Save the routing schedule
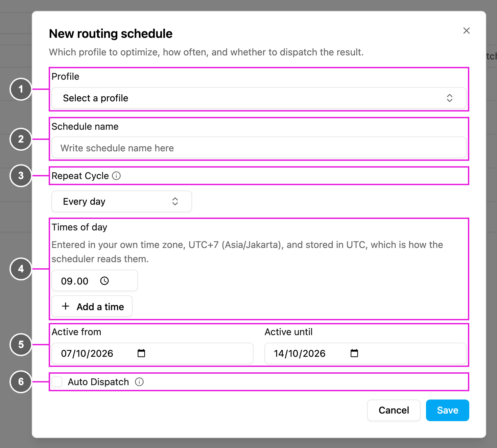Screen dimensions: 497x448 [448, 410]
